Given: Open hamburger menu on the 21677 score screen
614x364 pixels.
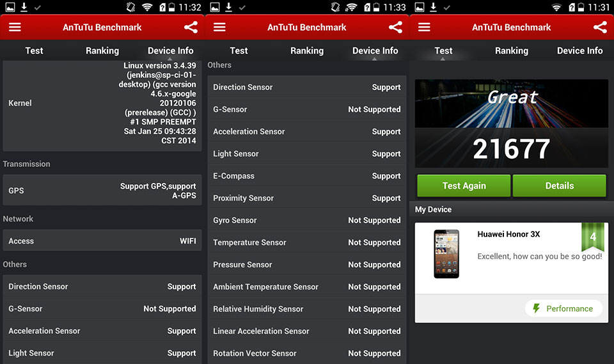Looking at the screenshot, I should point(424,28).
